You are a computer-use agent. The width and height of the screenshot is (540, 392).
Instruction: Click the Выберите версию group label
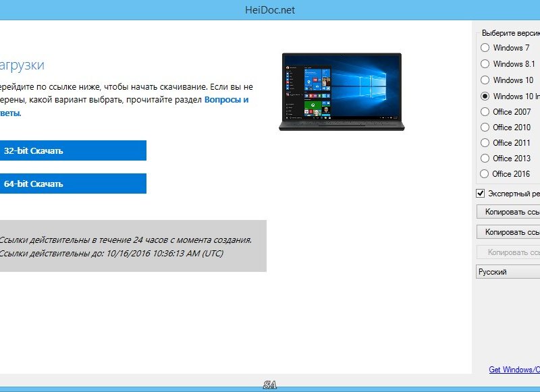[x=511, y=33]
